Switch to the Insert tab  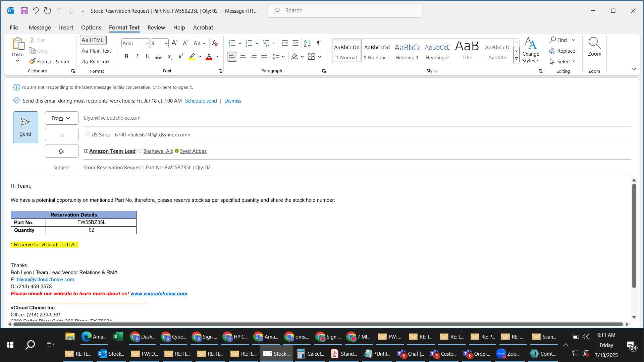pos(66,27)
